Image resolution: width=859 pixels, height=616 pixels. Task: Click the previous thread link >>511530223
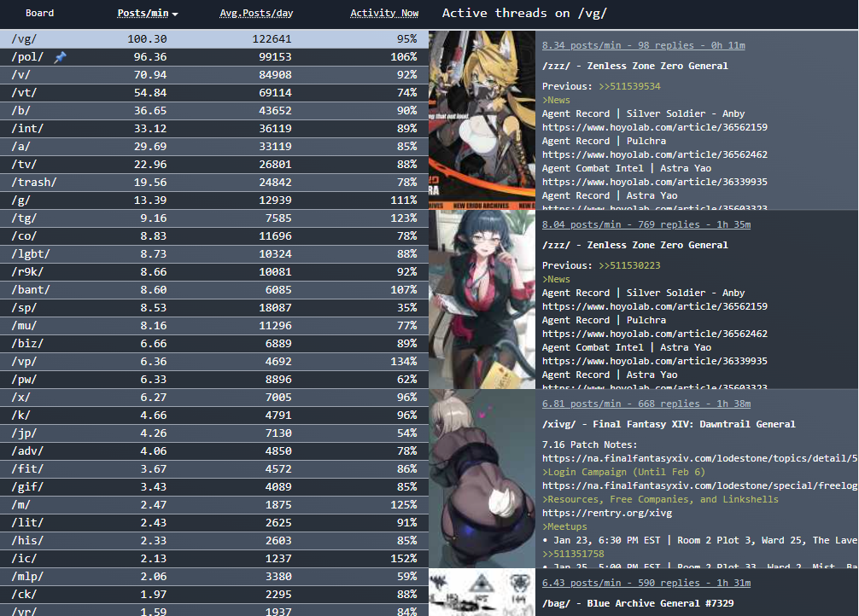pyautogui.click(x=629, y=265)
